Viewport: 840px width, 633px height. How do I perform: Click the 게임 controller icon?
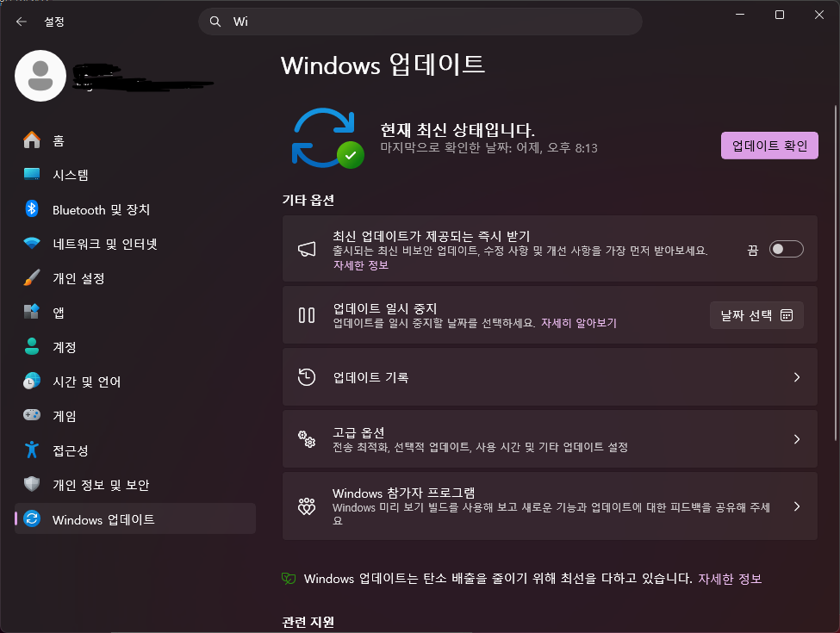tap(32, 415)
